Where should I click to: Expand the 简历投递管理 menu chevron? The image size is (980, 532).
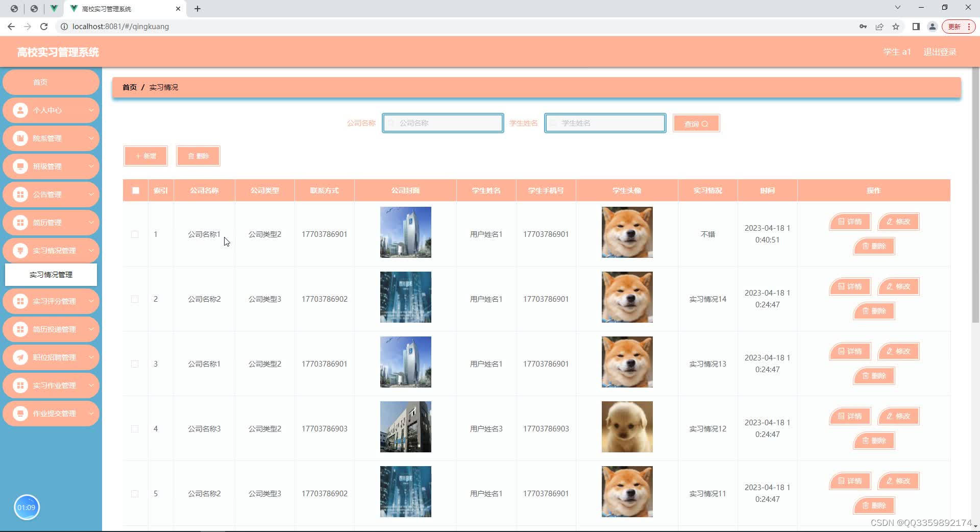coord(91,329)
